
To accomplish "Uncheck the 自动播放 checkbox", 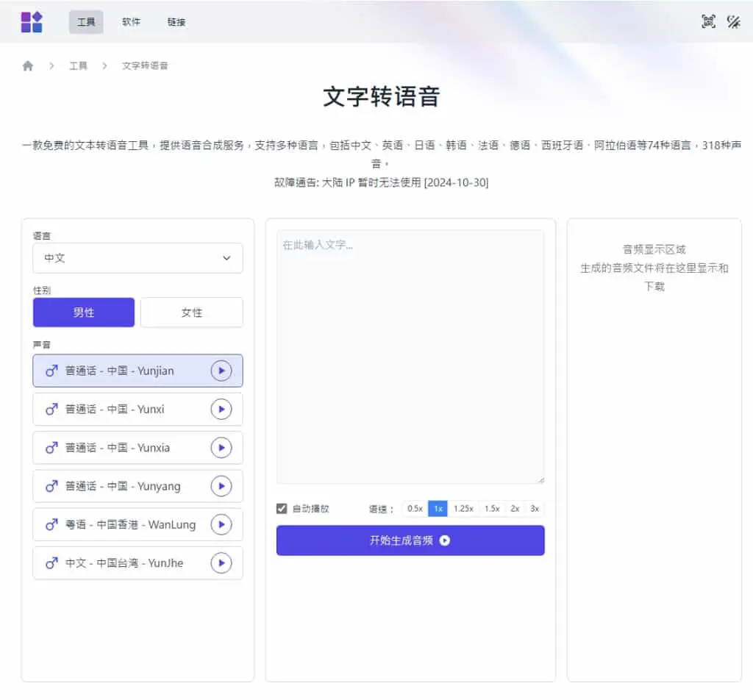I will pos(282,508).
